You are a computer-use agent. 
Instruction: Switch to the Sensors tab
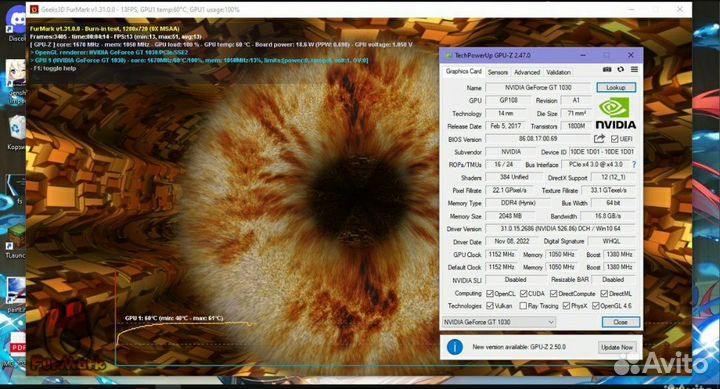498,72
